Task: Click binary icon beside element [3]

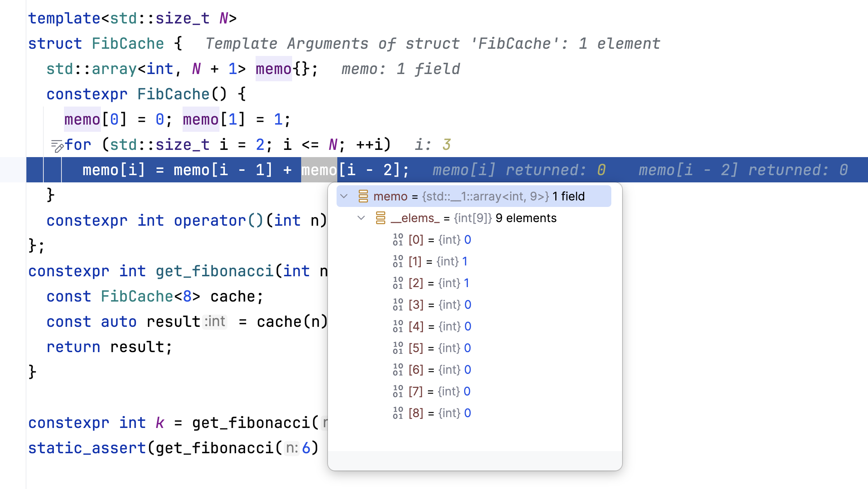Action: click(398, 304)
